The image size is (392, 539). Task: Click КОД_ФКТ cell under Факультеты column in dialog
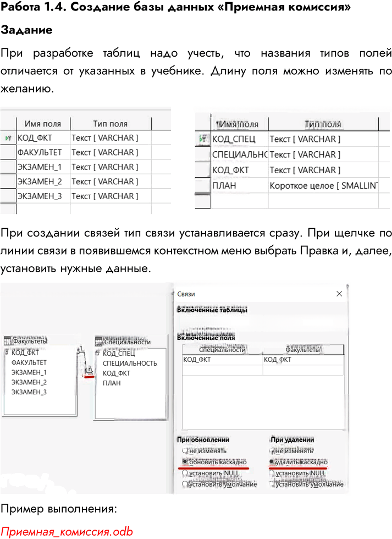click(x=303, y=360)
